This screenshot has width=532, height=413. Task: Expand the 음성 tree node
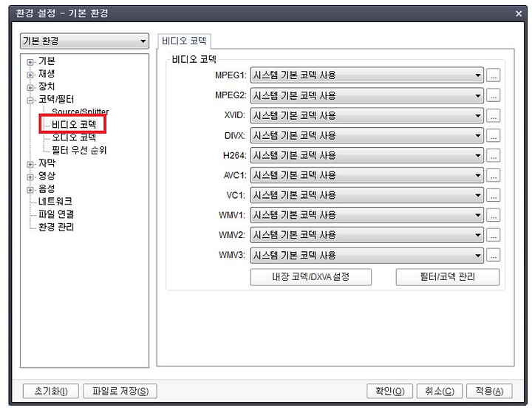[30, 190]
